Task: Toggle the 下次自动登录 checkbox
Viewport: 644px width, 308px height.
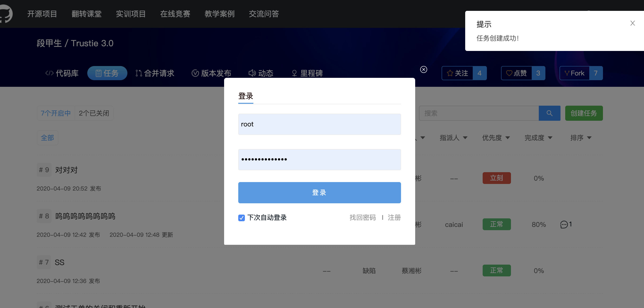Action: pos(241,218)
